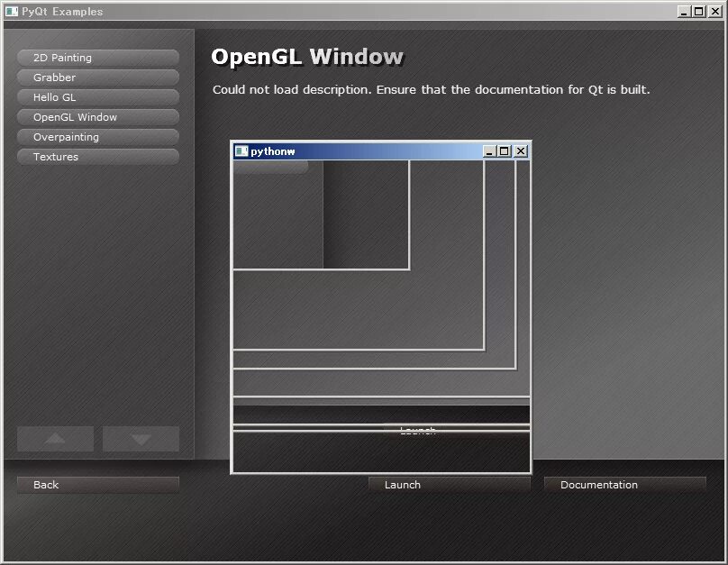
Task: Open the Hello GL example
Action: [98, 97]
